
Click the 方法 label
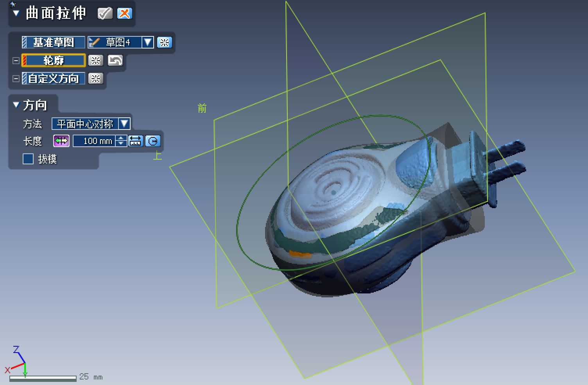tap(32, 124)
